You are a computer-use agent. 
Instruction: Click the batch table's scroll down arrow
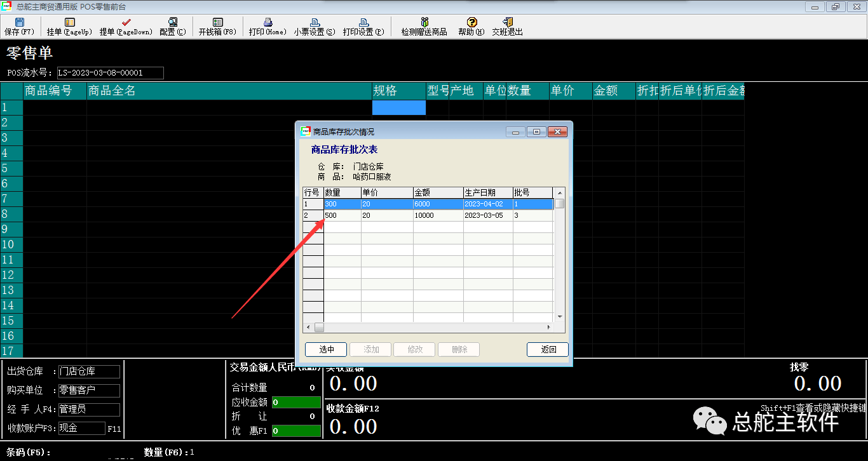(560, 316)
